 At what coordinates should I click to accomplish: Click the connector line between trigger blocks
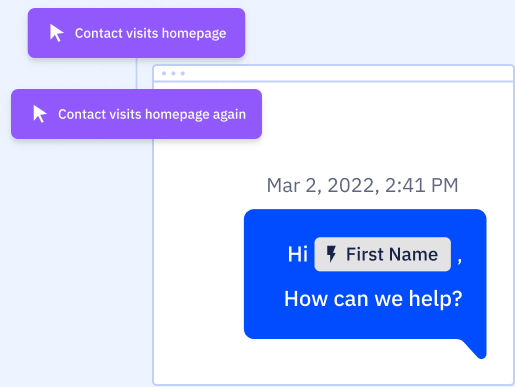click(x=136, y=73)
